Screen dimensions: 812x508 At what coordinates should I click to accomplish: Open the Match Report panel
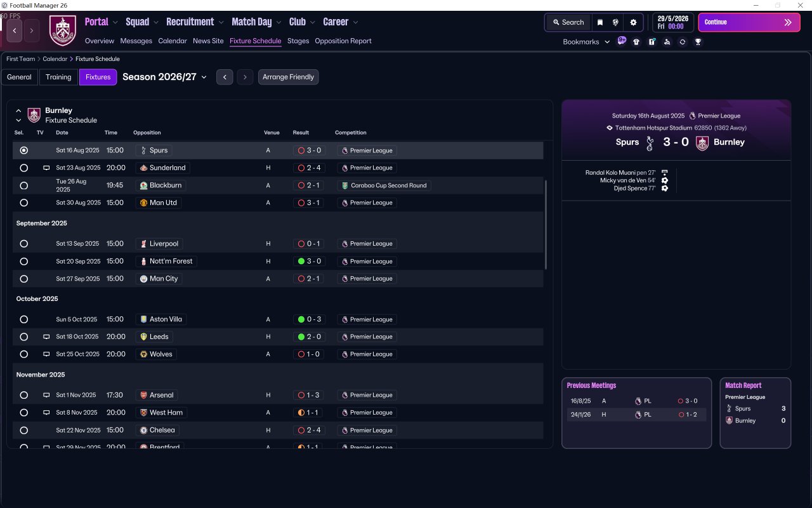pyautogui.click(x=756, y=413)
